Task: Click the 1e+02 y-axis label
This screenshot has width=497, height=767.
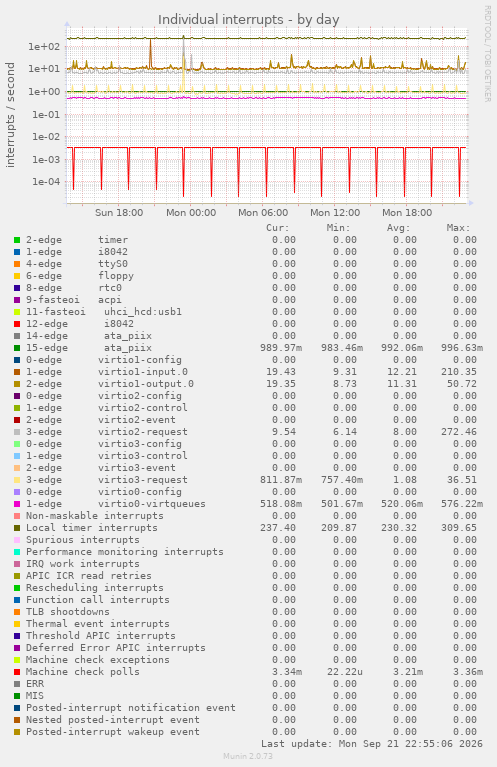Action: point(44,47)
